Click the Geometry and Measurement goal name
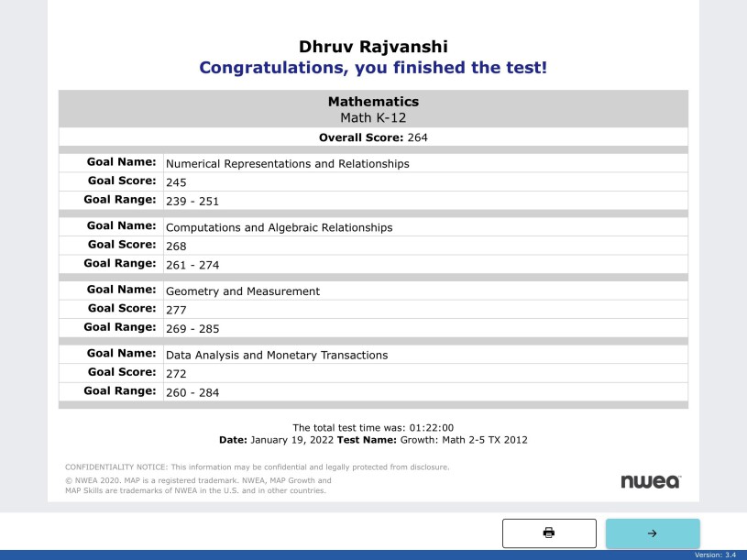747x560 pixels. 243,291
